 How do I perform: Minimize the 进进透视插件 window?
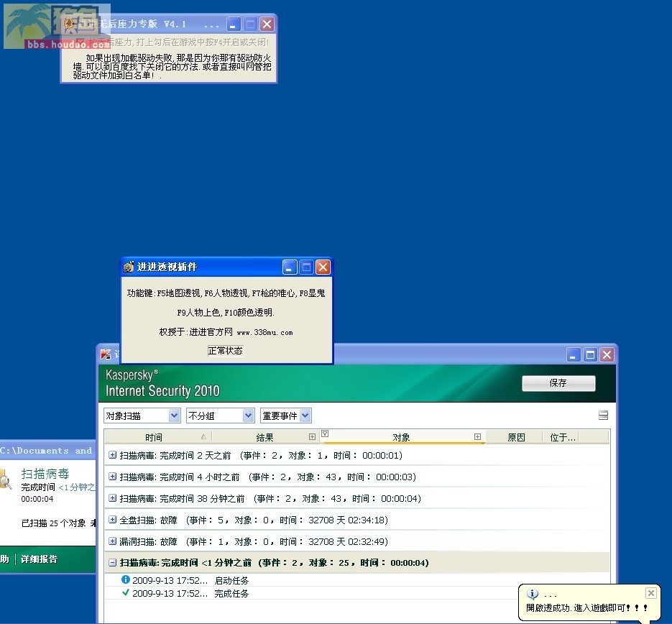tap(290, 267)
